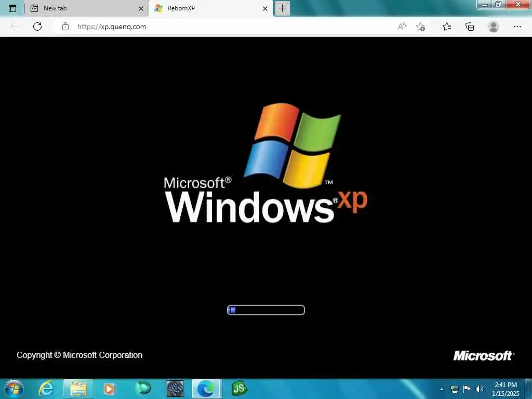Open the Windows Start menu
Image resolution: width=532 pixels, height=399 pixels.
(x=14, y=389)
